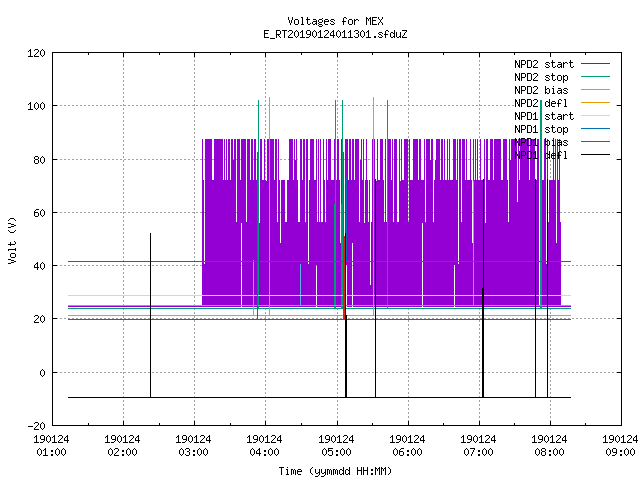Click the y-axis tick value 60

(39, 213)
